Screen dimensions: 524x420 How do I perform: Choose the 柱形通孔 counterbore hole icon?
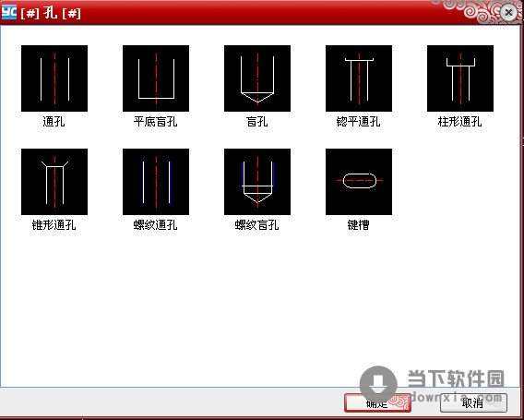tap(460, 78)
